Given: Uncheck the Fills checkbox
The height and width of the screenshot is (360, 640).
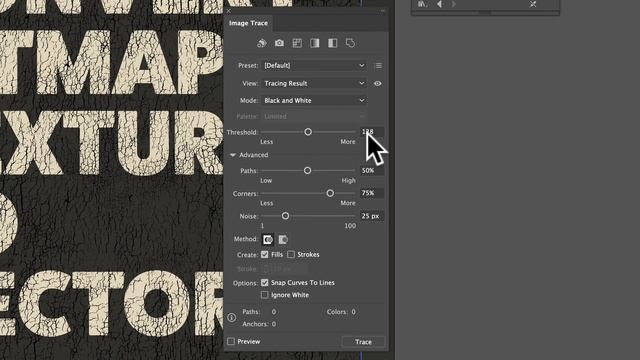Looking at the screenshot, I should [264, 254].
